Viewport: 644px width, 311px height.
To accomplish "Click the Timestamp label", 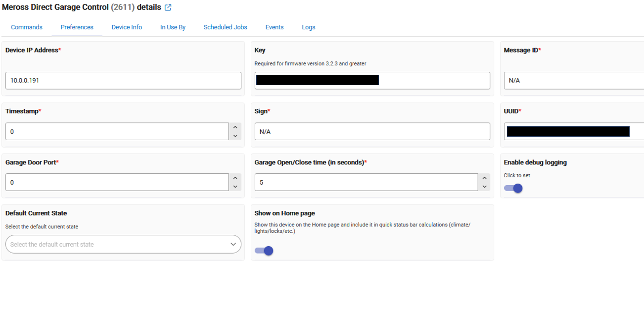I will [x=23, y=111].
